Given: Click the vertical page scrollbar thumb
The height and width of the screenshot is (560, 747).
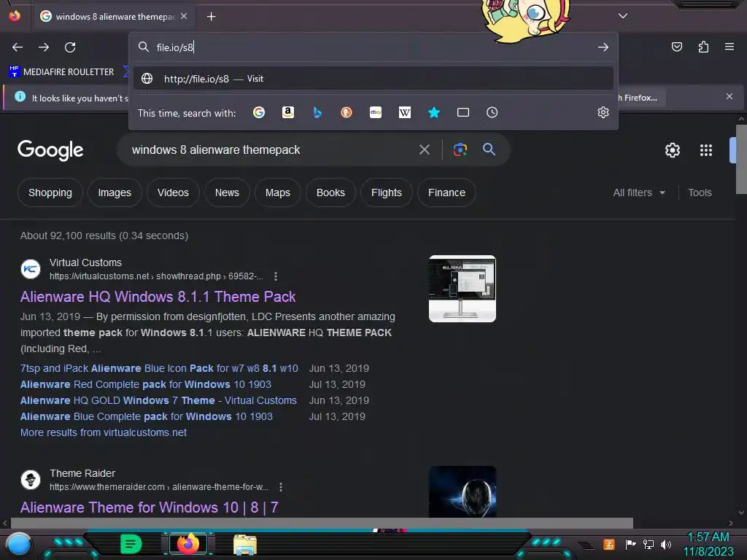Looking at the screenshot, I should 741,160.
